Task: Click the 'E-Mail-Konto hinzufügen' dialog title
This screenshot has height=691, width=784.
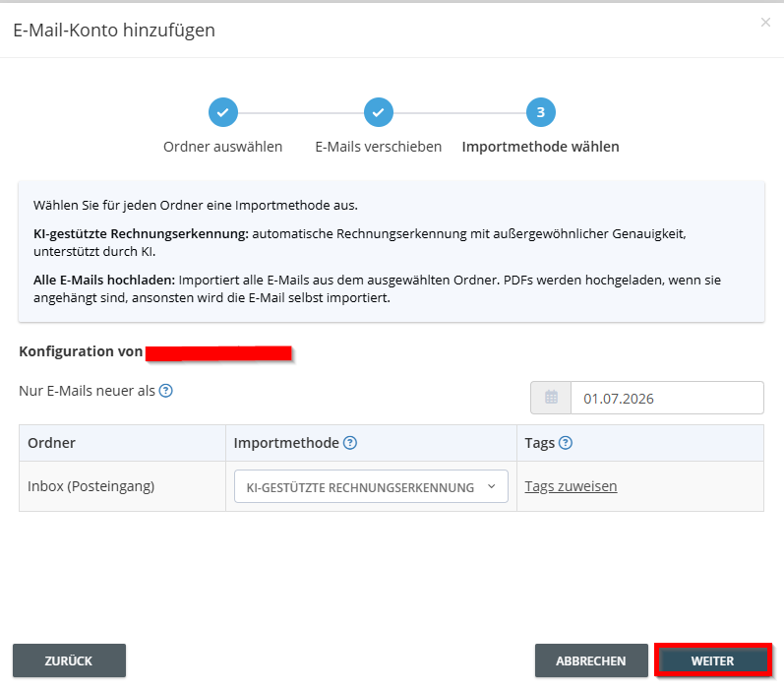Action: [114, 30]
